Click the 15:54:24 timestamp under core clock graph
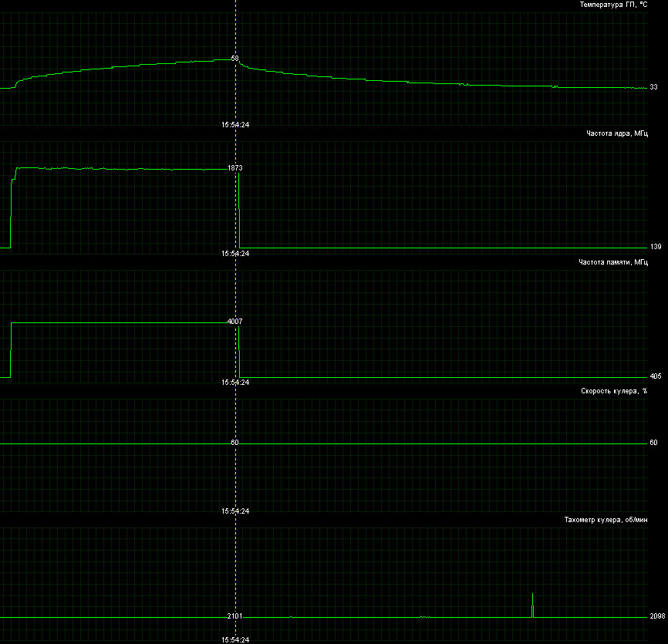 coord(235,254)
